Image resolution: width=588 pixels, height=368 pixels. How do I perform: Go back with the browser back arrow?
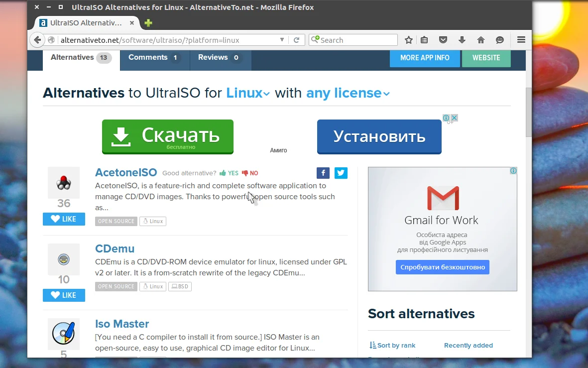pos(37,40)
